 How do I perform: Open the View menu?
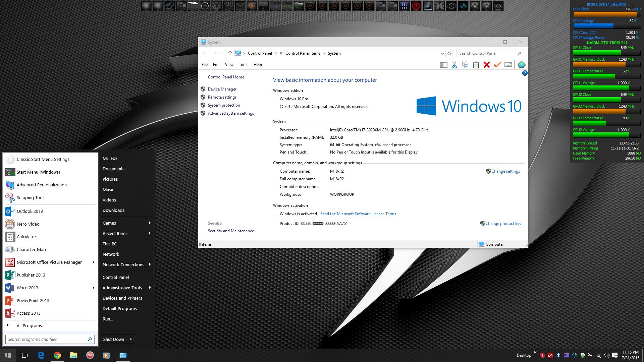pyautogui.click(x=229, y=65)
